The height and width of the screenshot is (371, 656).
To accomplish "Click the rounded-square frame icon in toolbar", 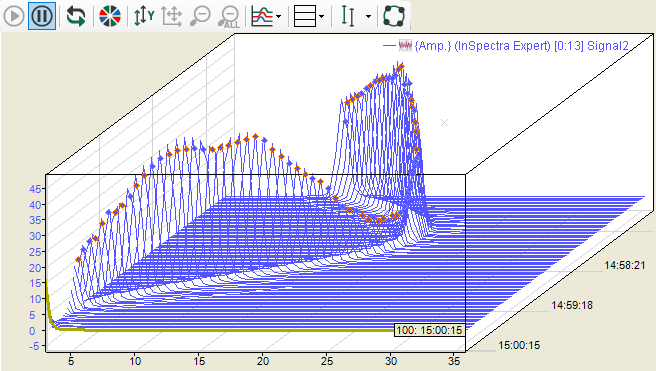I will (394, 16).
